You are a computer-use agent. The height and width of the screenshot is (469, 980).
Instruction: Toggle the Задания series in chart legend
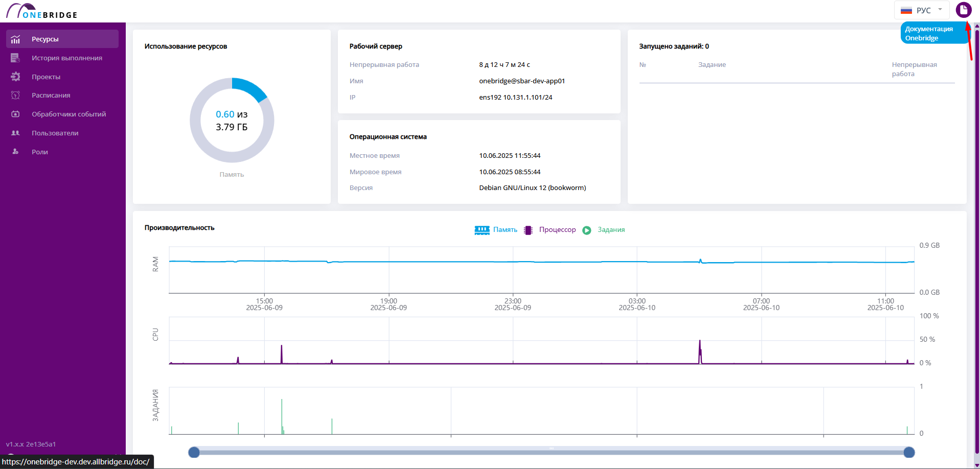tap(604, 230)
